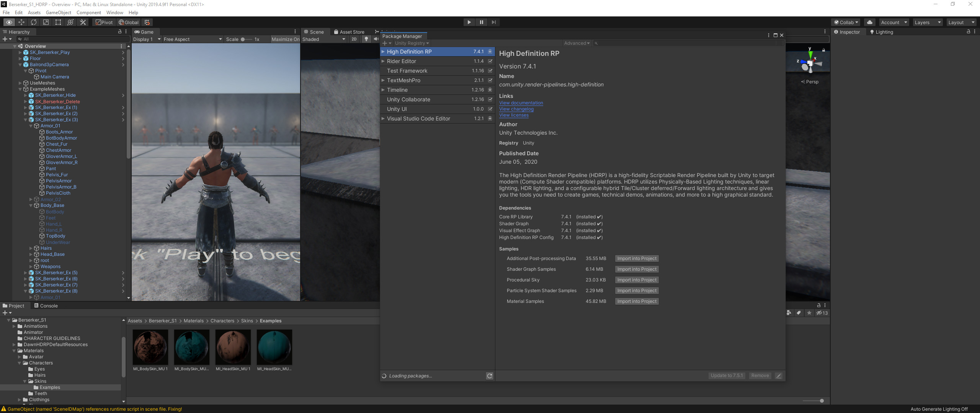Click the pencil edit icon in Package Manager

point(778,376)
